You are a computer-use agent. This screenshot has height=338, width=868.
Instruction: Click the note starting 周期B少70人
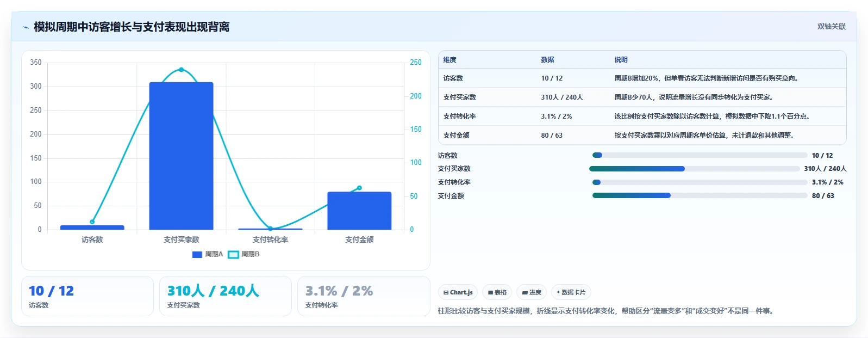click(694, 97)
